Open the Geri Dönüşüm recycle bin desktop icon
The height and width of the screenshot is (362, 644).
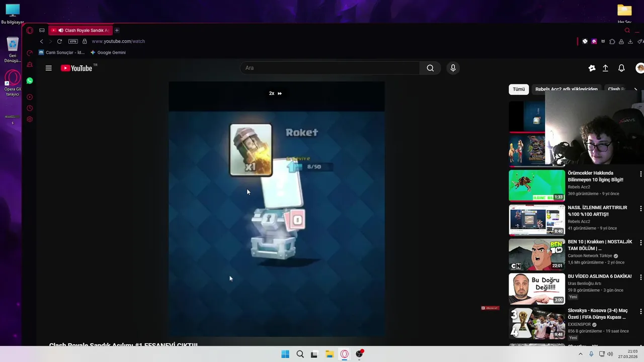point(13,50)
